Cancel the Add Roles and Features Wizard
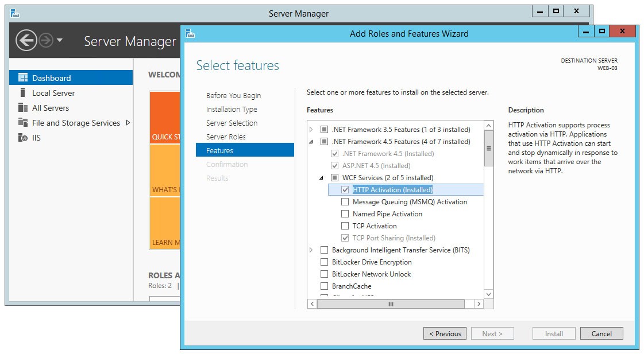This screenshot has height=354, width=644. pyautogui.click(x=601, y=333)
